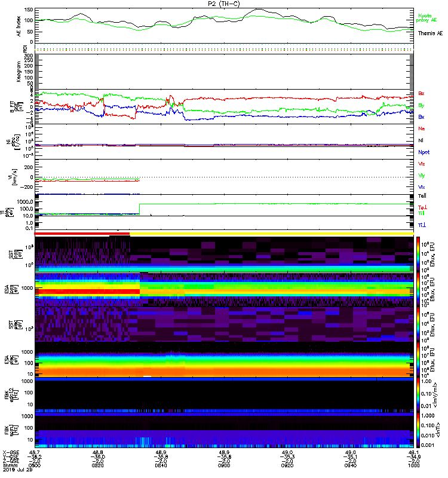
Task: Click the dotted ROI indicator strip
Action: click(x=224, y=48)
